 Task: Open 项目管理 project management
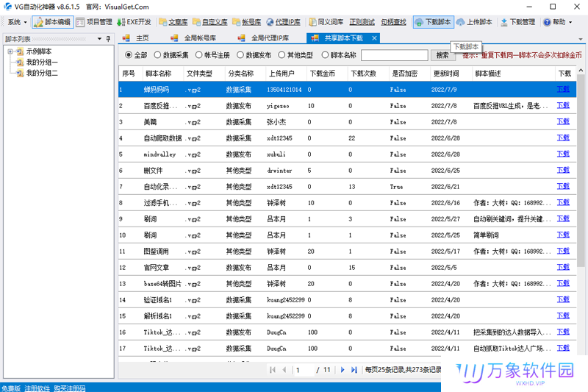pos(94,22)
